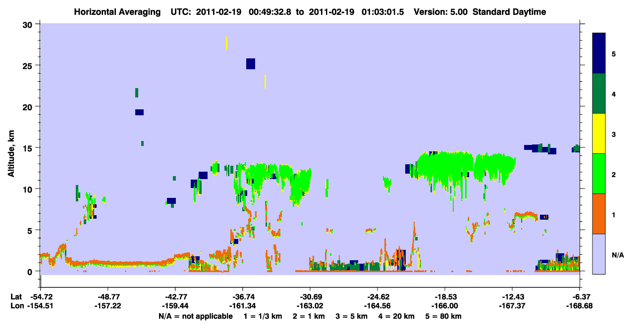The image size is (644, 330).
Task: Click the latitude value -36.74
Action: (243, 297)
